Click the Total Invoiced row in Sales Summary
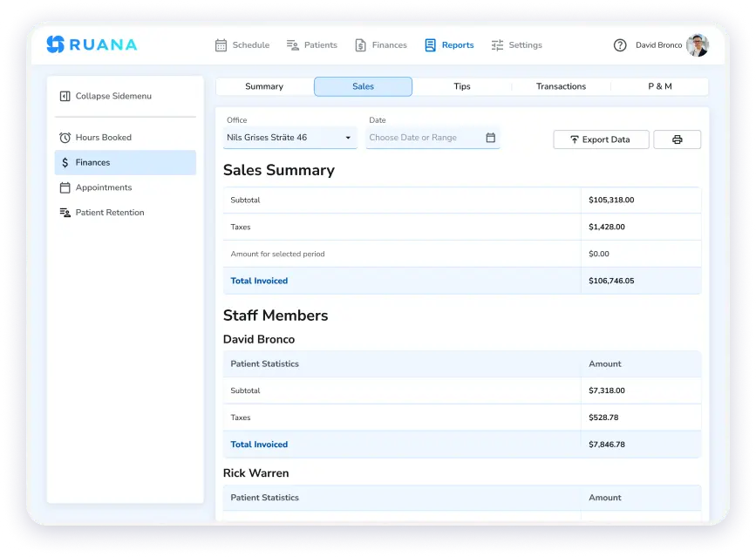The height and width of the screenshot is (557, 756). 259,281
